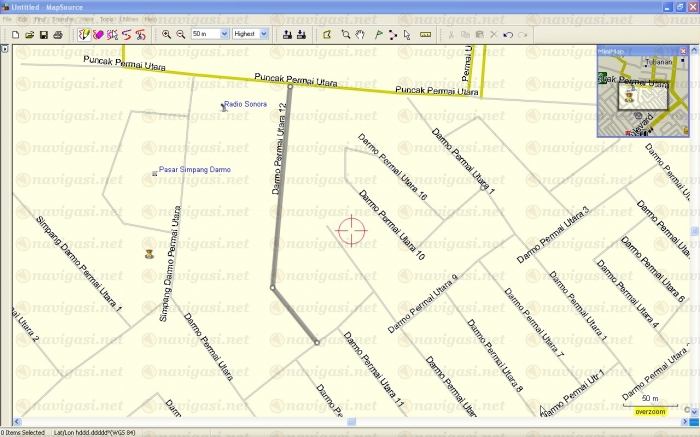This screenshot has width=700, height=437.
Task: Click the New file icon
Action: [x=15, y=34]
